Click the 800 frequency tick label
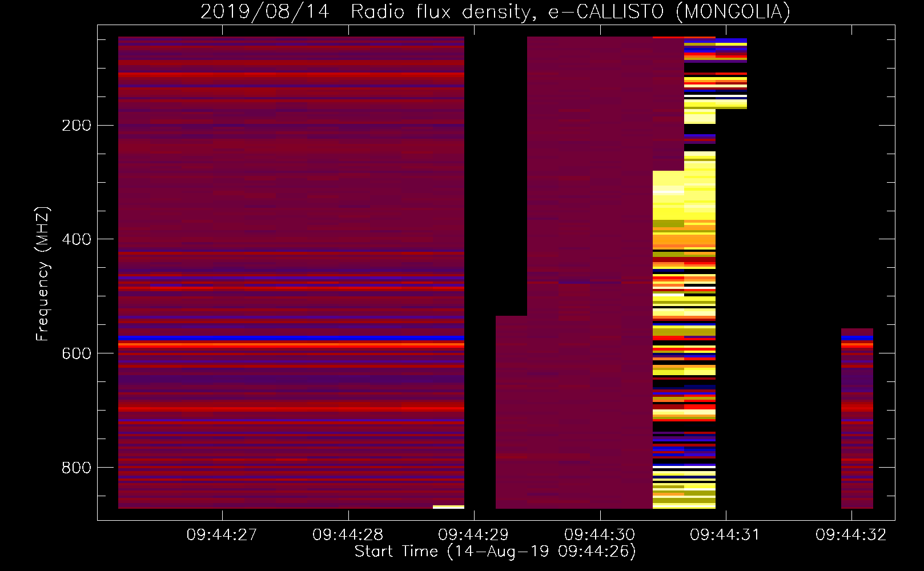 (x=77, y=468)
